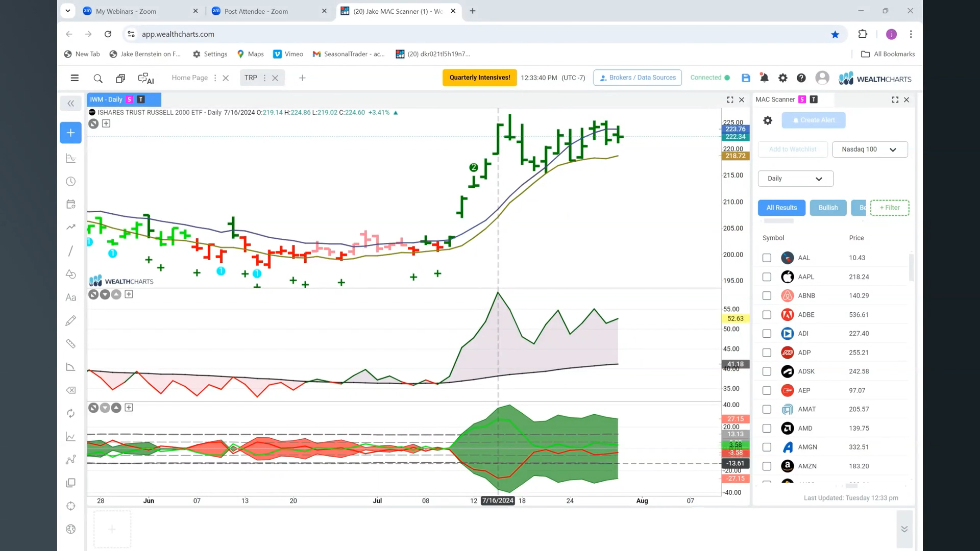Click the + Filter button
The image size is (980, 551).
tap(890, 208)
